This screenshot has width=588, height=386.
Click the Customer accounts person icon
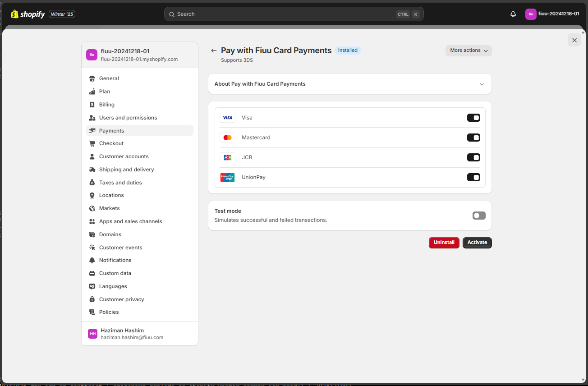(92, 156)
